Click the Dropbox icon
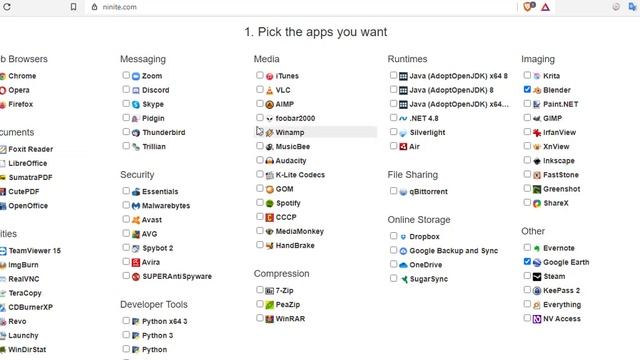 point(403,237)
